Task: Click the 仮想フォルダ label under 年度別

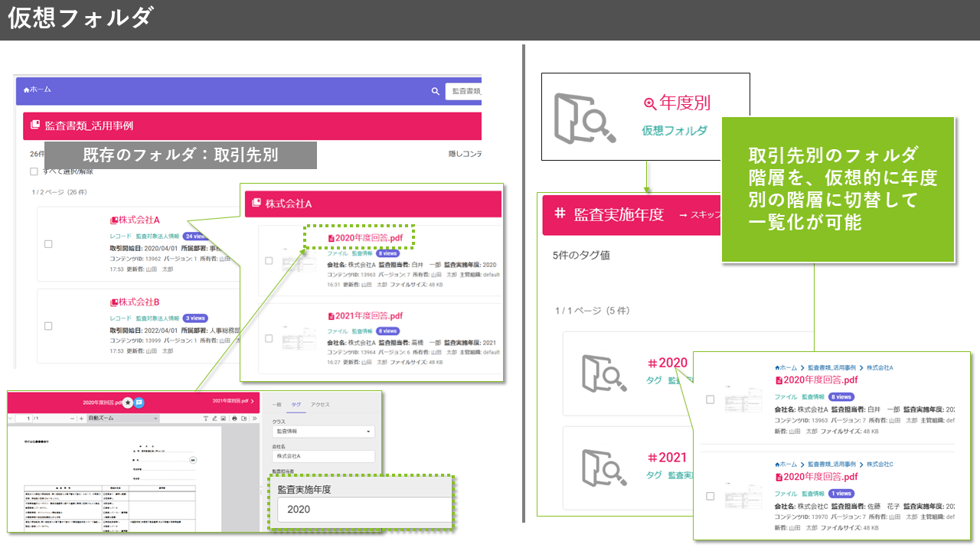Action: coord(675,131)
